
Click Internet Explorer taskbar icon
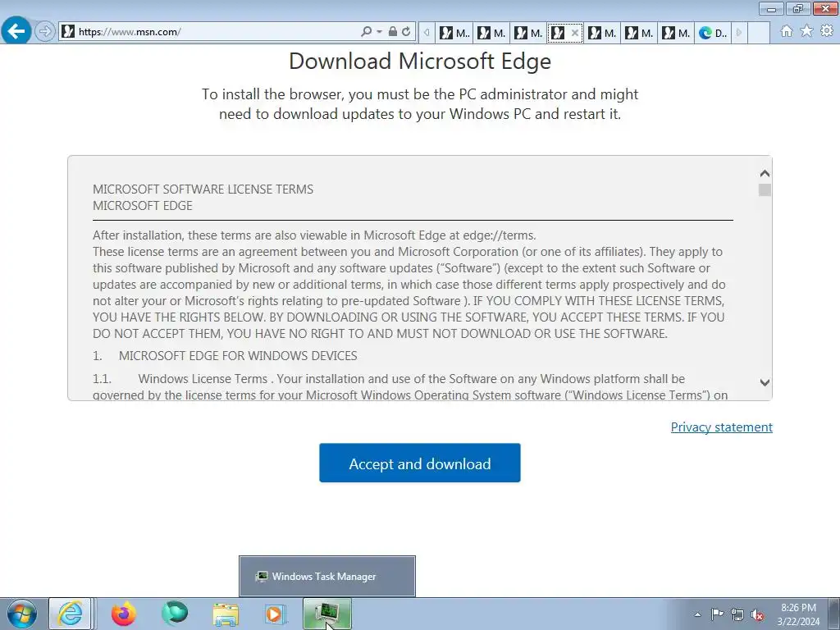pyautogui.click(x=71, y=614)
